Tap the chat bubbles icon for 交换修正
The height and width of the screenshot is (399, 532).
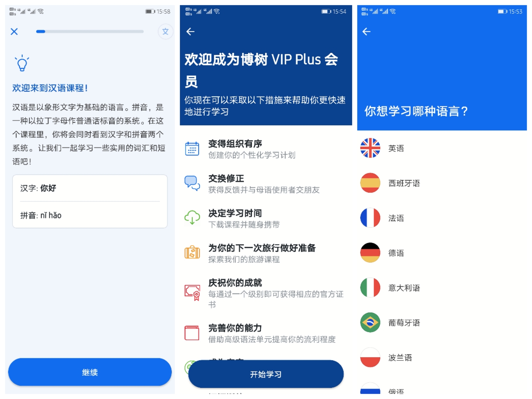point(192,183)
